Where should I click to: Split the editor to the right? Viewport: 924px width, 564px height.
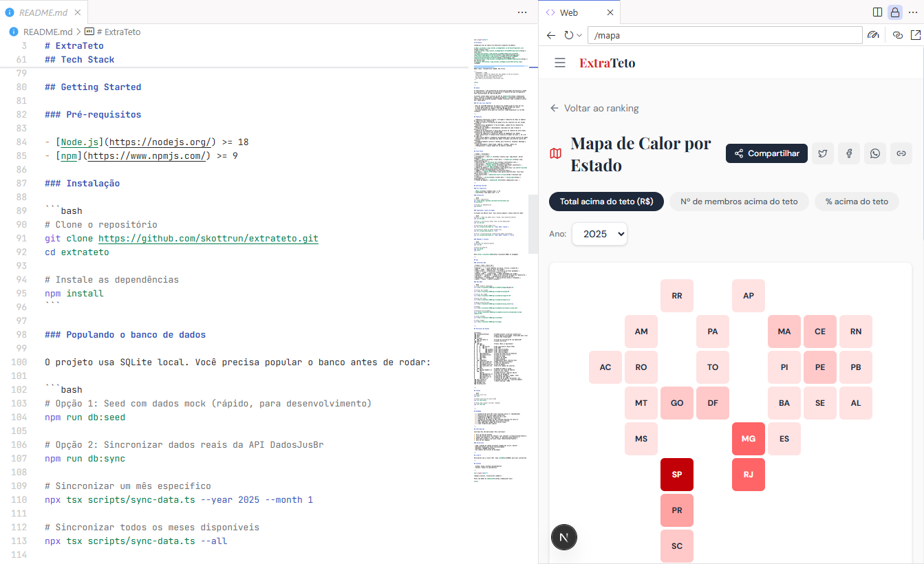pos(877,12)
